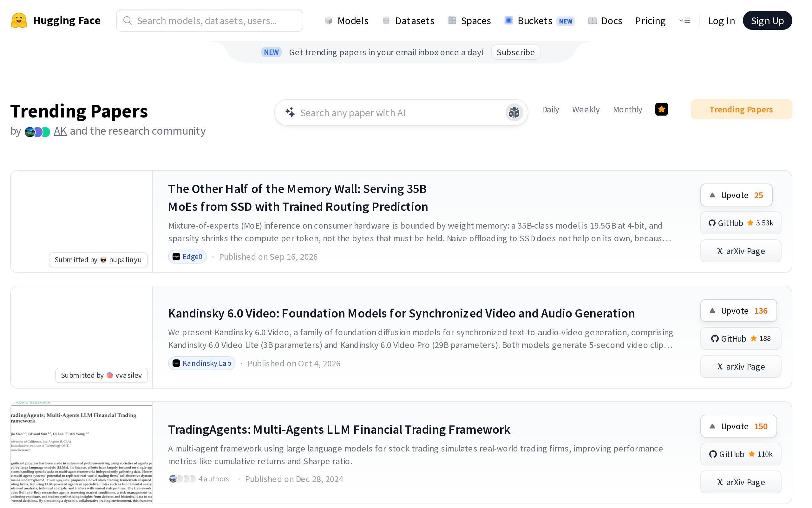Select the Trending Papers button
Image resolution: width=812 pixels, height=508 pixels.
tap(741, 109)
